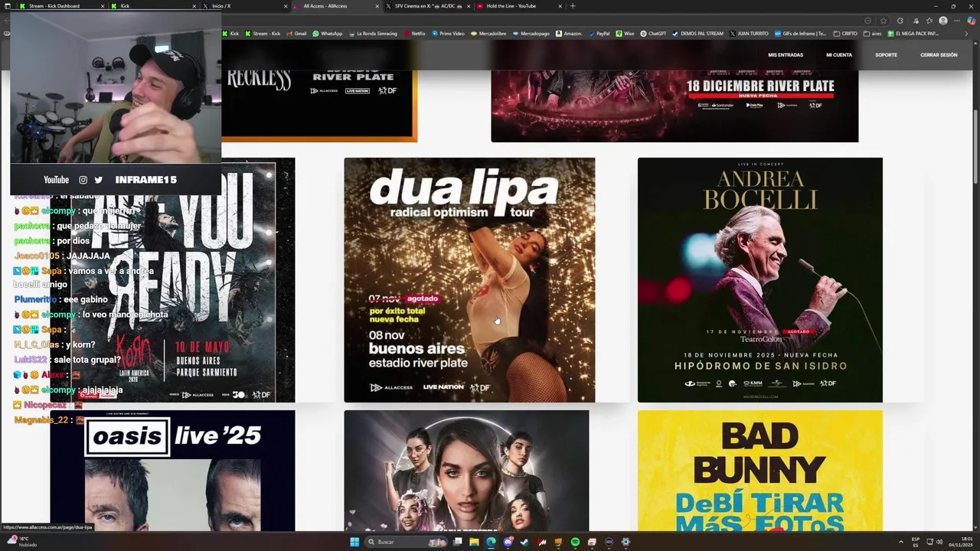
Task: Open the ESP language indicator
Action: tap(916, 542)
